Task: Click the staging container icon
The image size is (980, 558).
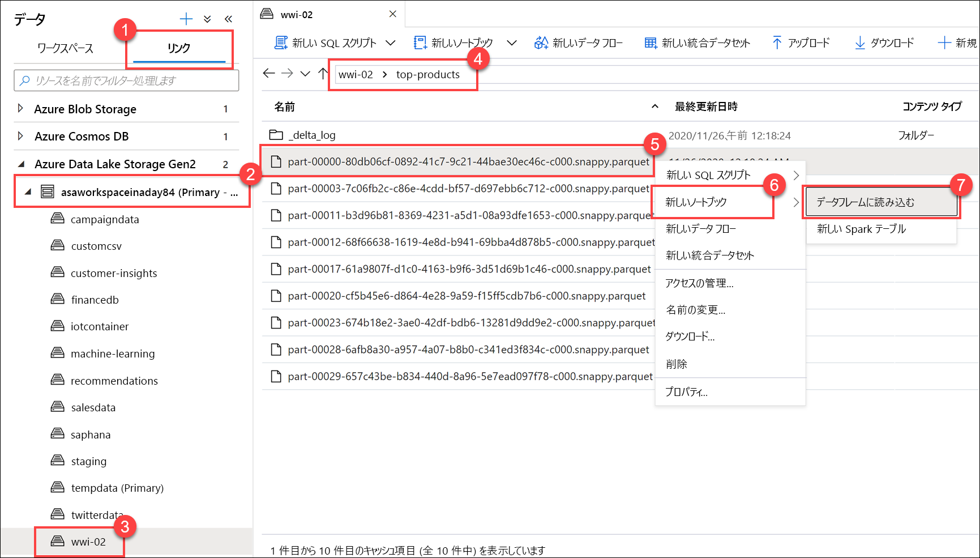Action: click(57, 460)
